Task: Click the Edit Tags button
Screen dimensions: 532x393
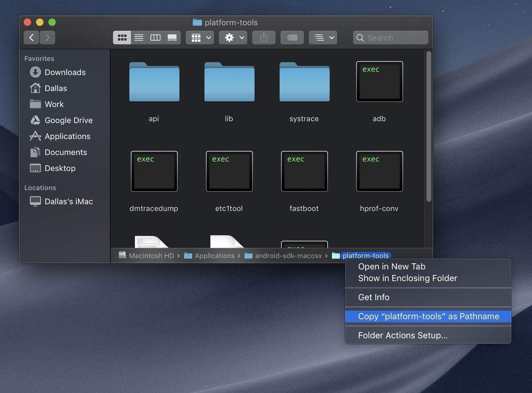Action: pos(292,38)
